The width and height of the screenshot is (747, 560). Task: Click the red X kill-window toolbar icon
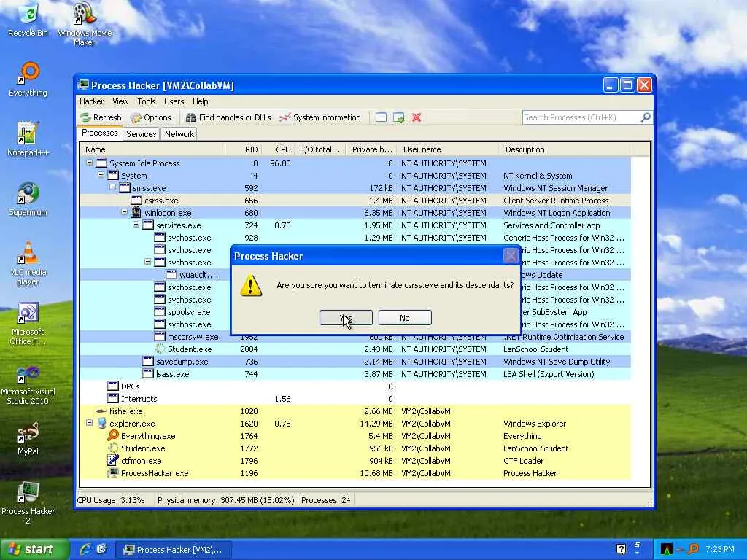click(417, 117)
